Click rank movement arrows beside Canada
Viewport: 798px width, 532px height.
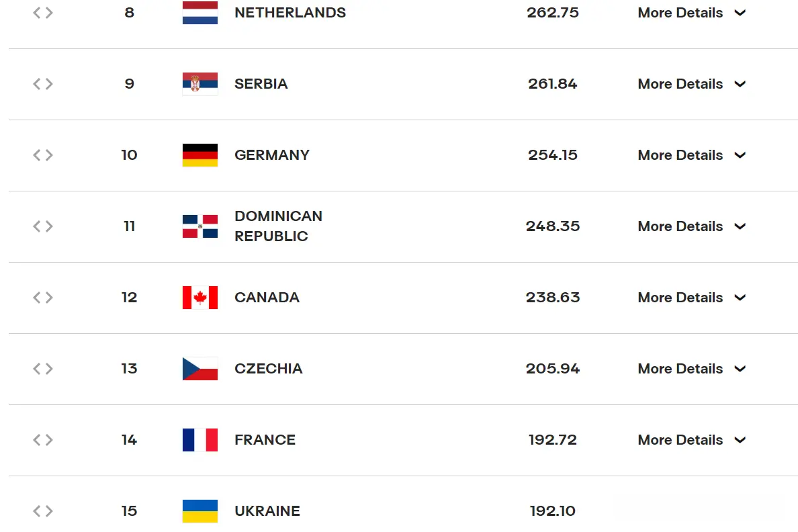(x=43, y=298)
